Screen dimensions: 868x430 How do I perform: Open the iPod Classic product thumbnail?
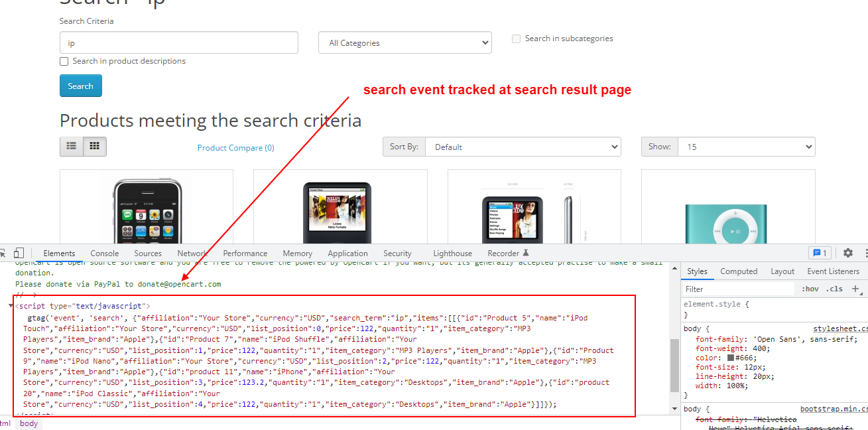340,207
